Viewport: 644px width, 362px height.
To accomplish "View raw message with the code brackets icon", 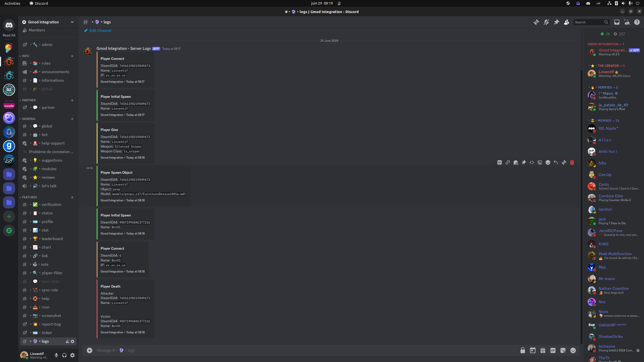I will pos(532,162).
